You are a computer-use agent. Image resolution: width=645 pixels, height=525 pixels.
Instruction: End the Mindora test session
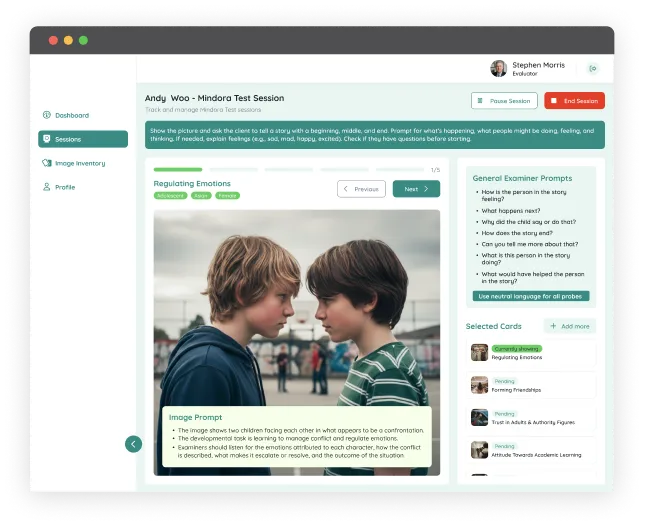[574, 101]
